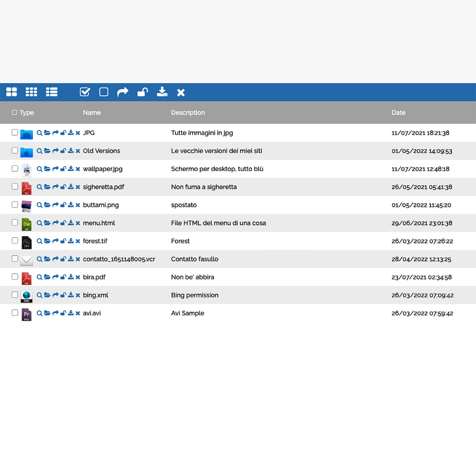
Task: Check the box for avi.avi
Action: point(15,313)
